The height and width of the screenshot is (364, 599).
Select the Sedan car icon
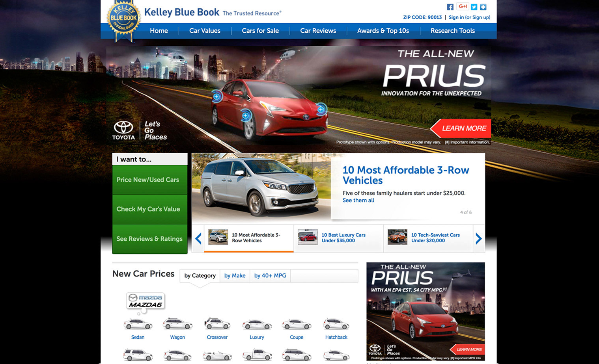point(138,324)
